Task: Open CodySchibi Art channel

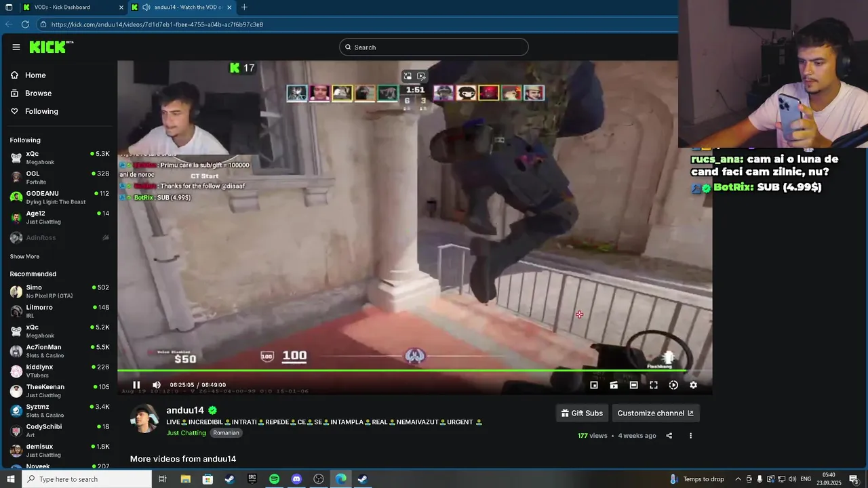Action: pyautogui.click(x=59, y=430)
